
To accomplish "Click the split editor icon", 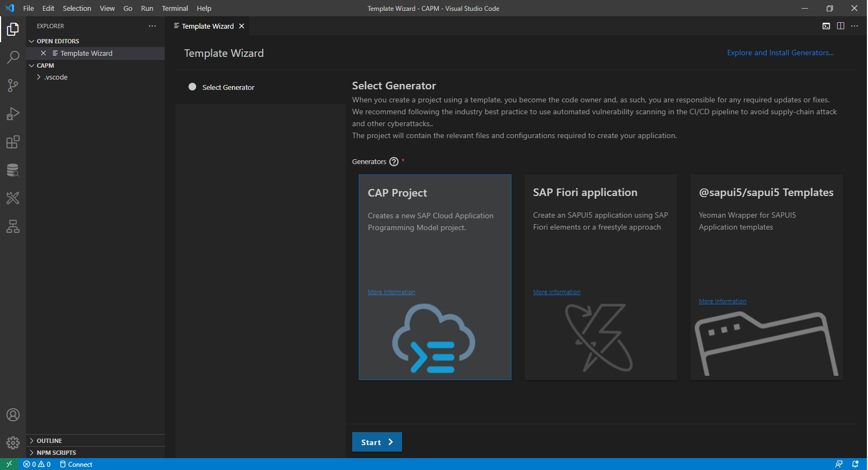I will point(840,26).
